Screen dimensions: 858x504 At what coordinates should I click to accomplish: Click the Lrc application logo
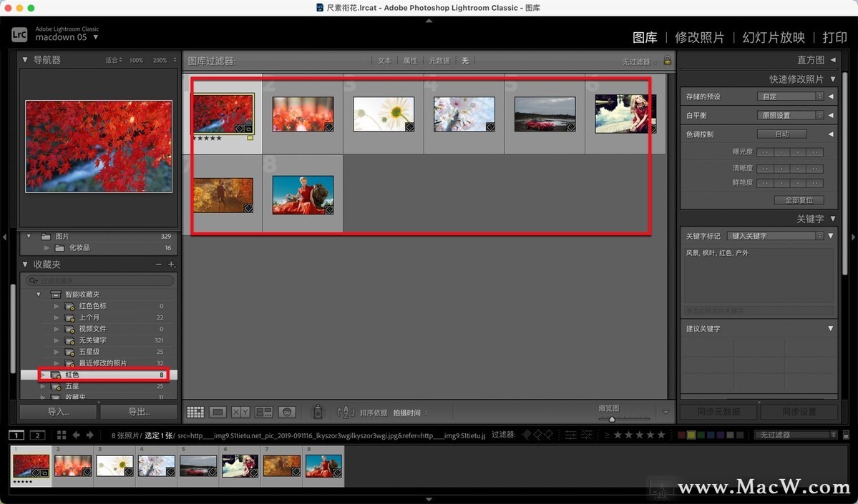pyautogui.click(x=19, y=34)
